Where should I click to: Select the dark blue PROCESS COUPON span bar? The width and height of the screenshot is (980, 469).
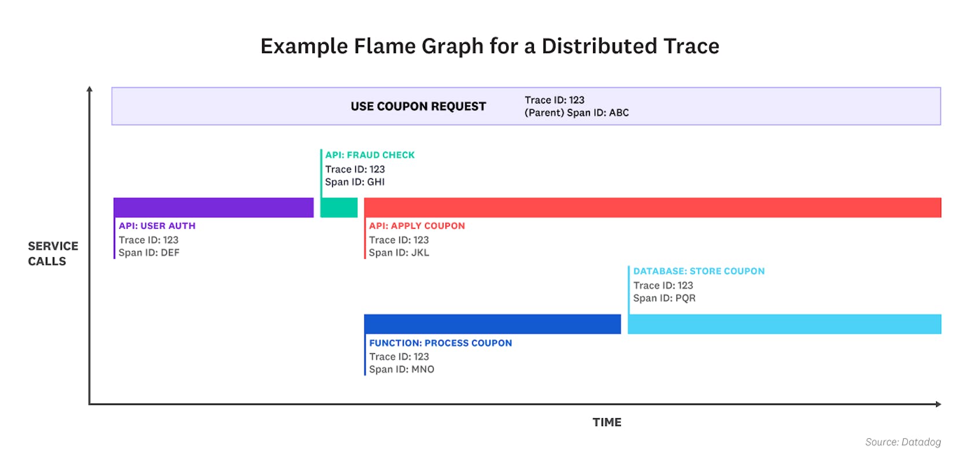point(492,324)
